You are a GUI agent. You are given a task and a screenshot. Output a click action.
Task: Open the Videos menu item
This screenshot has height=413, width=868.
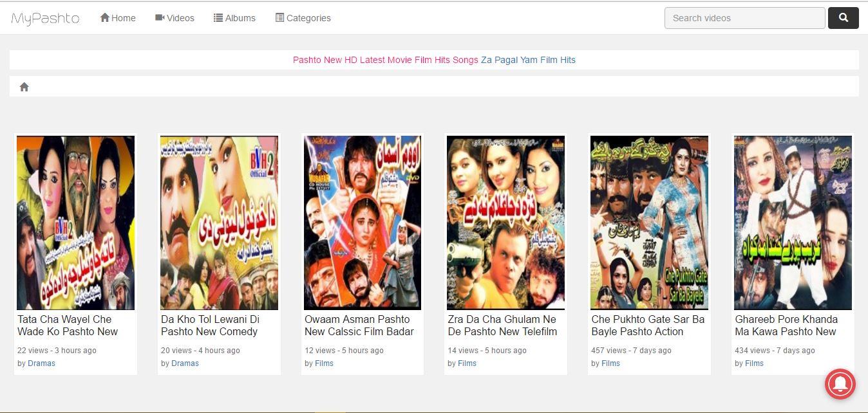point(175,18)
